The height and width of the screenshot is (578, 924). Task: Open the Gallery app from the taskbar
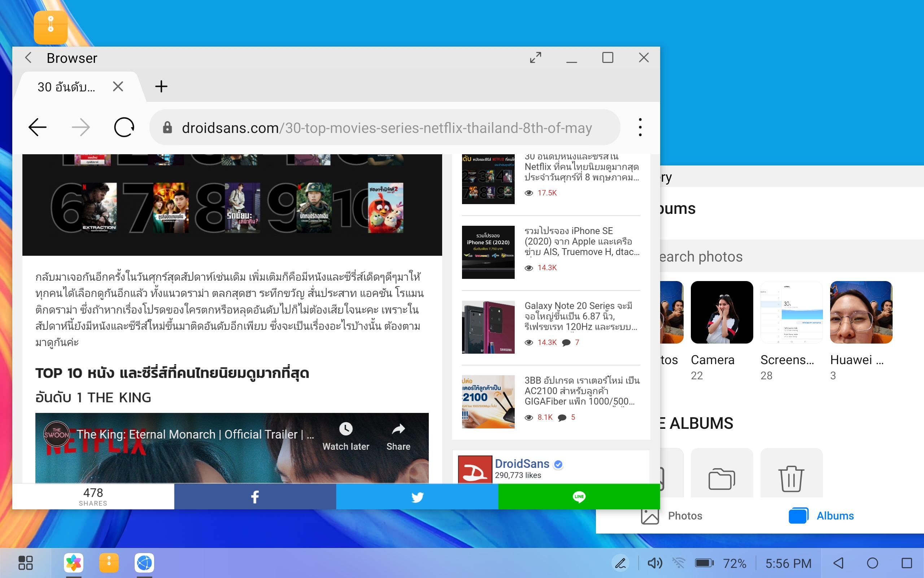74,563
